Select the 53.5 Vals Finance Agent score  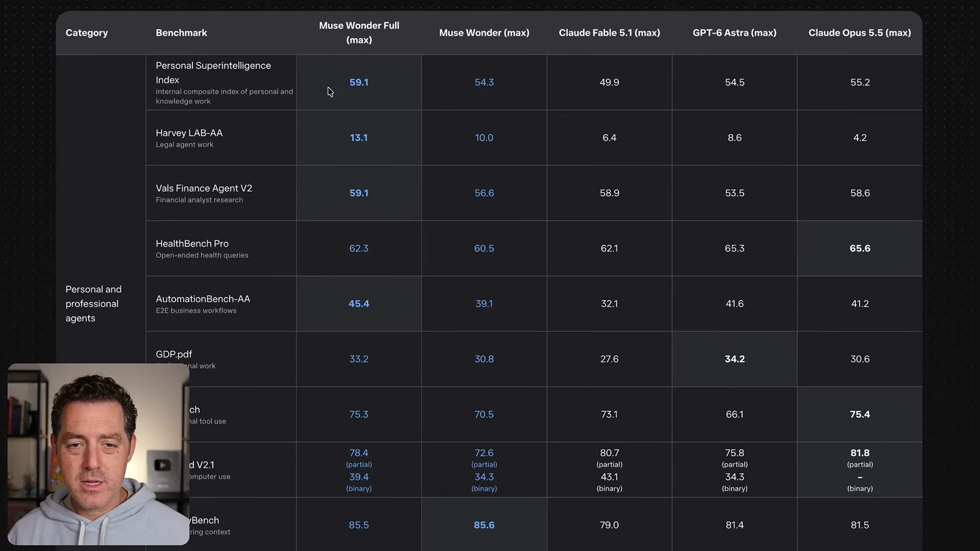tap(734, 193)
